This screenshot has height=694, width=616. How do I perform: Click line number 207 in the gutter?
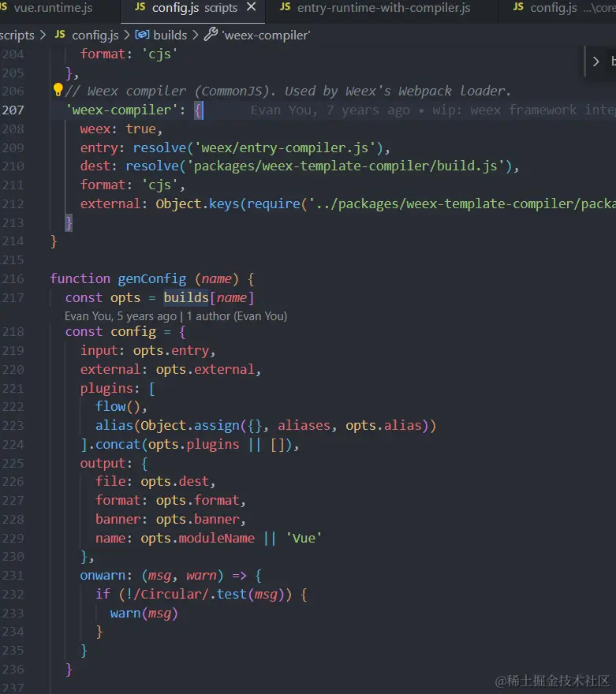[13, 110]
